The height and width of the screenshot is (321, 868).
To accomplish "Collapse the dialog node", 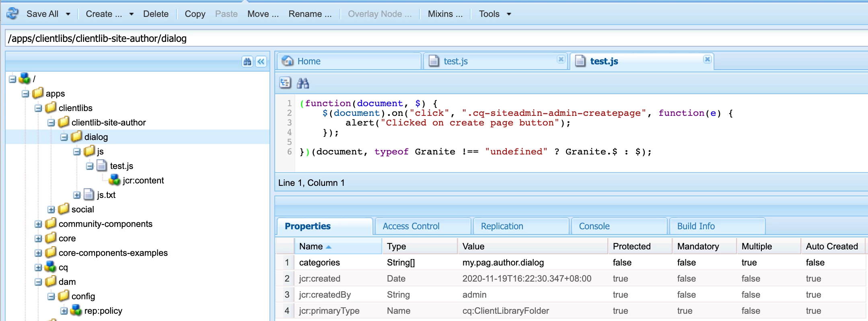I will [64, 137].
